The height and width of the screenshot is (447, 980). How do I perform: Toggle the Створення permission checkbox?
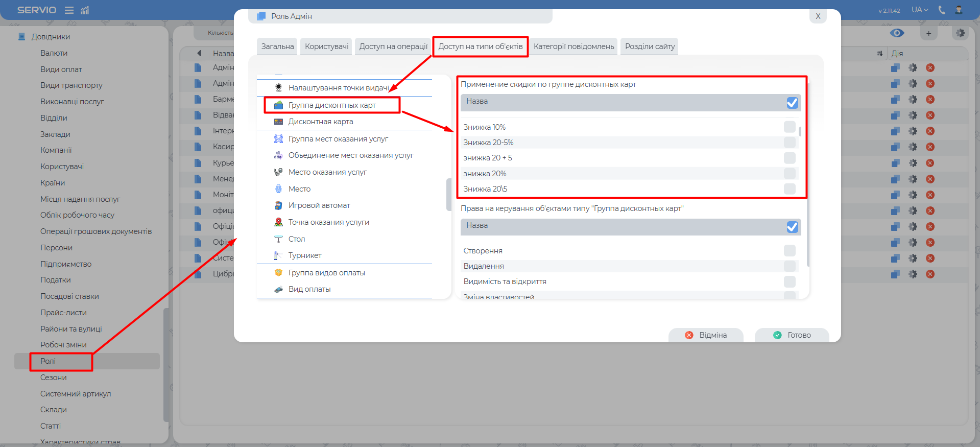790,250
